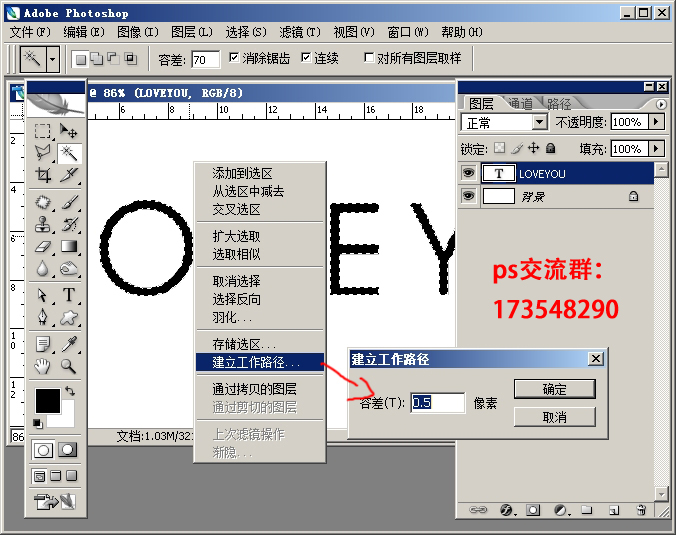Select the Type tool
This screenshot has height=535, width=676.
pos(69,295)
